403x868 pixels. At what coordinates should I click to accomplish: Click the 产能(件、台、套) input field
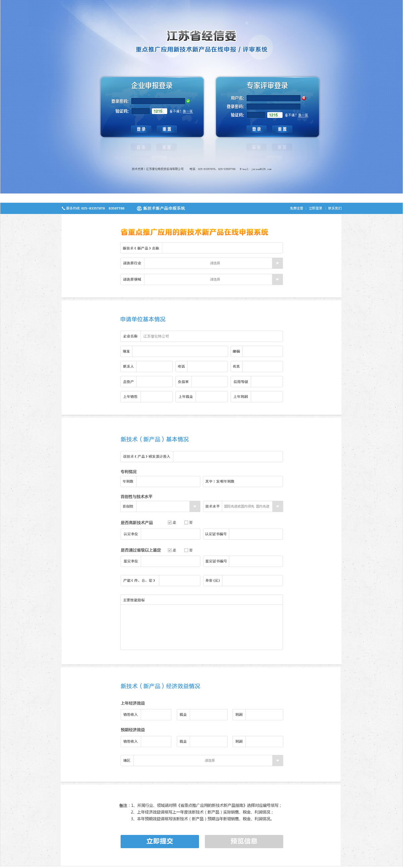pyautogui.click(x=180, y=581)
